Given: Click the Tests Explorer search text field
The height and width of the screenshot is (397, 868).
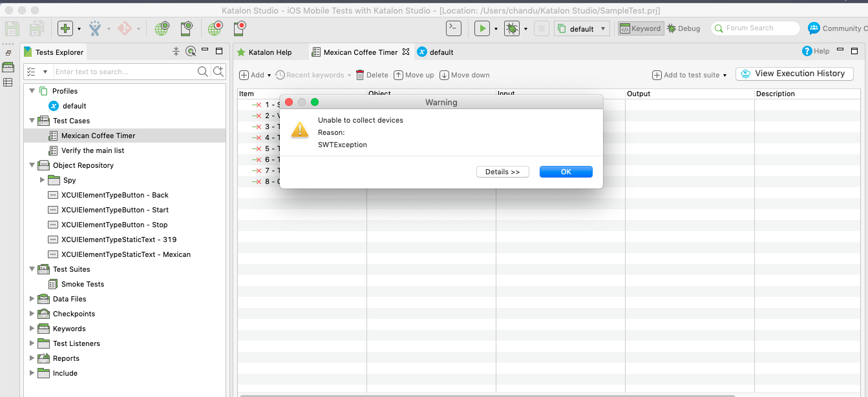Looking at the screenshot, I should pos(125,72).
